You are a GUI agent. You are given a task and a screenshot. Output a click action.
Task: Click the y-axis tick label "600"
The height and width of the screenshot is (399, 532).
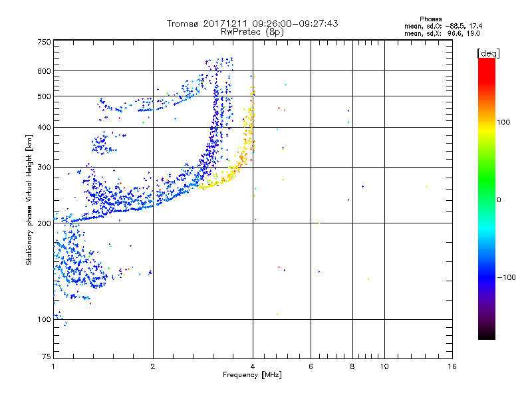(44, 71)
